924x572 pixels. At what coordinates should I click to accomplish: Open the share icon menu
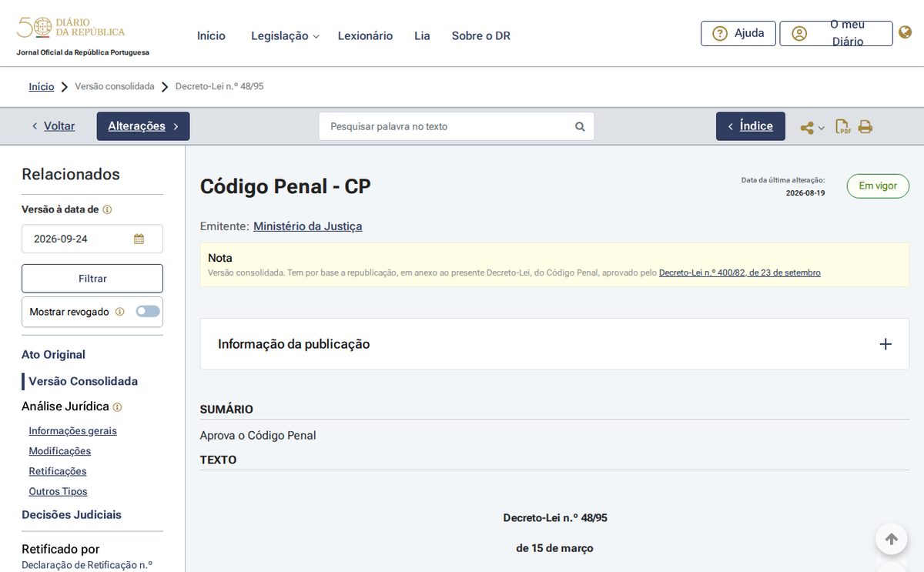[x=807, y=128]
